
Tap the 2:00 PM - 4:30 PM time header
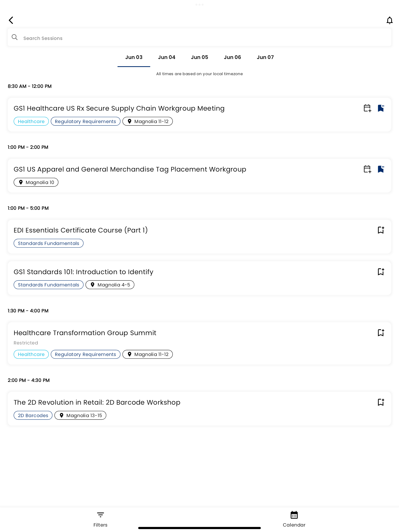[x=29, y=380]
